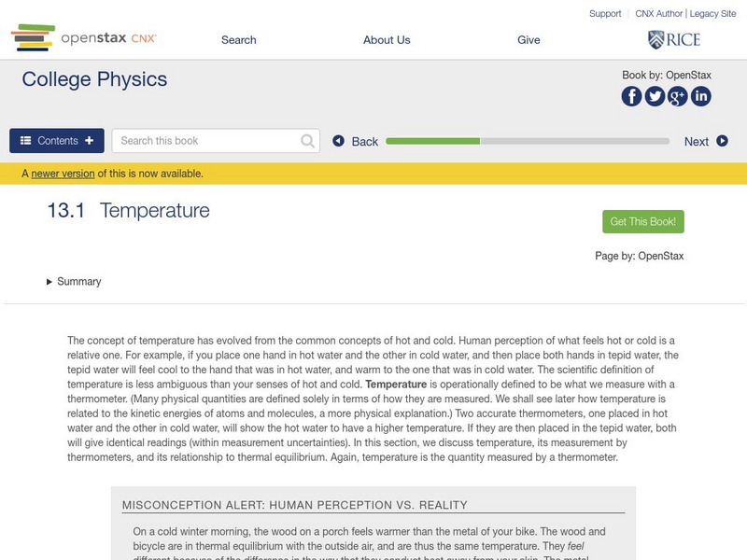
Task: Visit the Legacy Site link
Action: (712, 14)
